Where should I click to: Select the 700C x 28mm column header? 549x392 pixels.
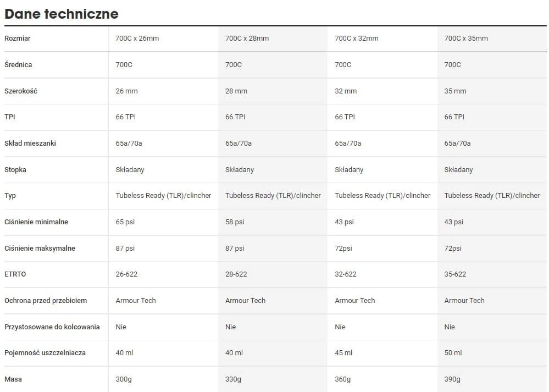[247, 38]
